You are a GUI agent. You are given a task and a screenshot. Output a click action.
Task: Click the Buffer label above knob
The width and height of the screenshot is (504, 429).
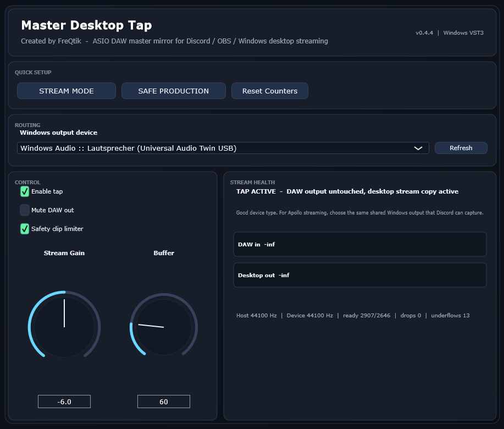164,253
